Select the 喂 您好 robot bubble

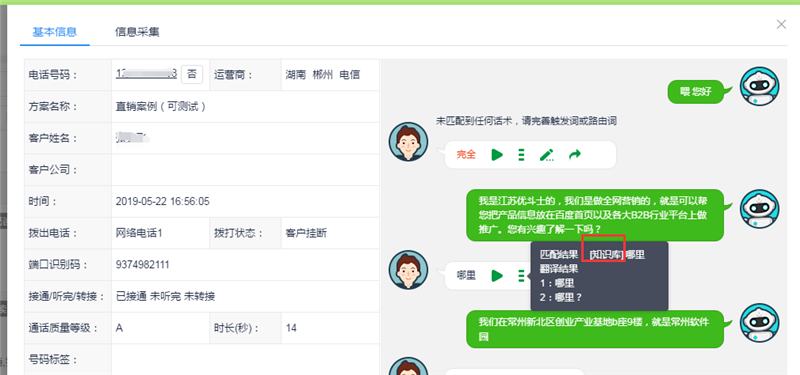click(x=696, y=92)
